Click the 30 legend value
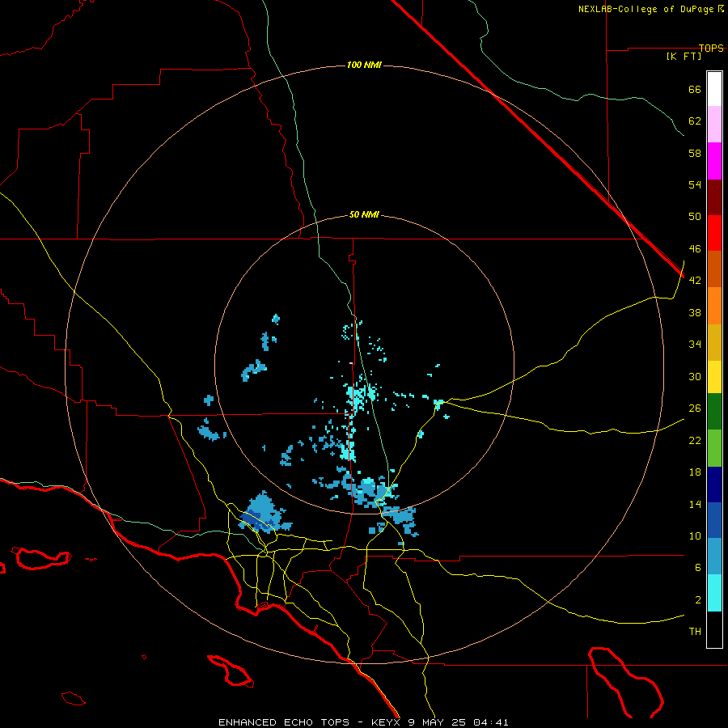Viewport: 728px width, 728px height. (x=695, y=376)
